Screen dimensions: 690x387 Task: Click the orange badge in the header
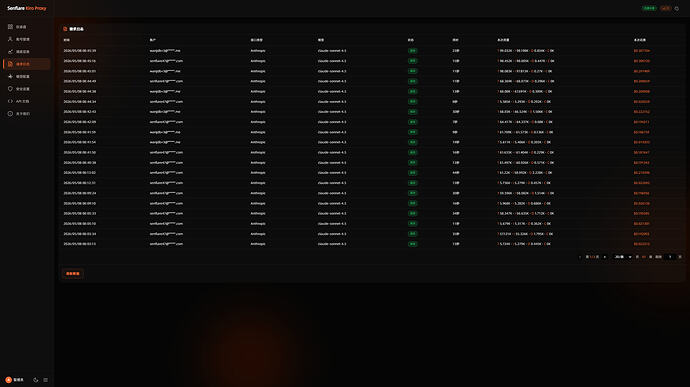(665, 8)
